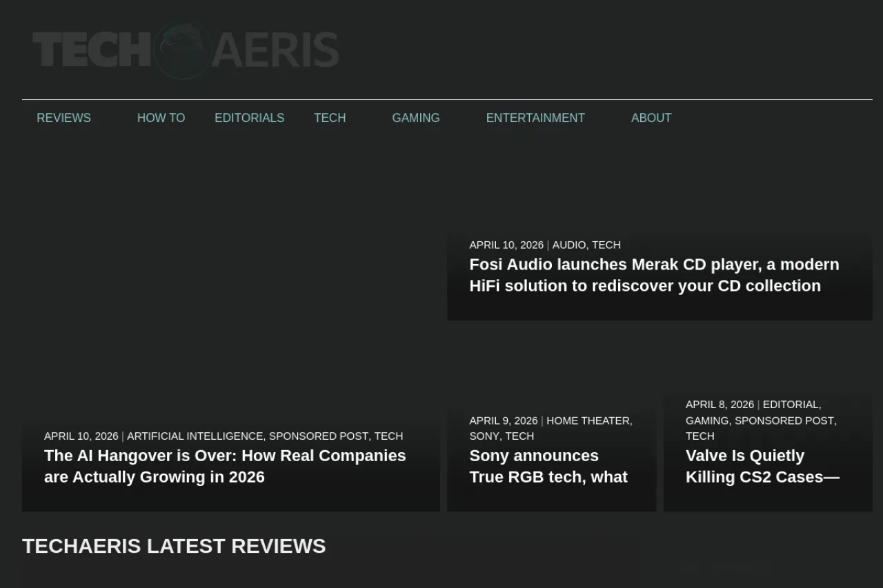This screenshot has width=883, height=588.
Task: Click the APRIL 8, 2026 date text
Action: point(720,405)
